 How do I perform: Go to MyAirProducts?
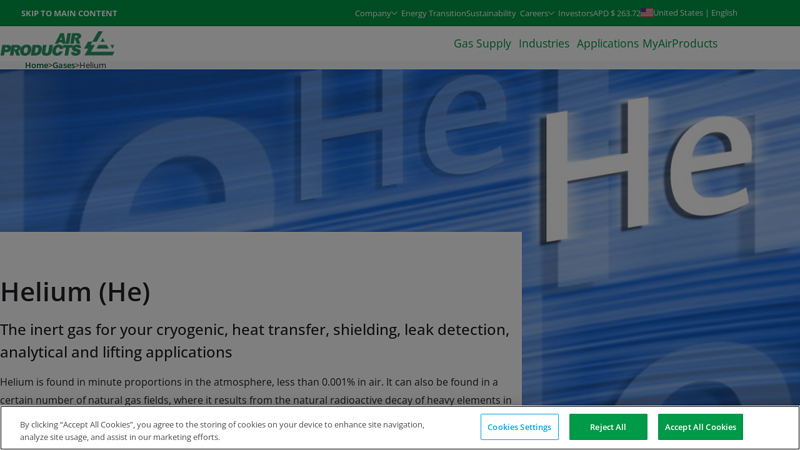pos(680,43)
